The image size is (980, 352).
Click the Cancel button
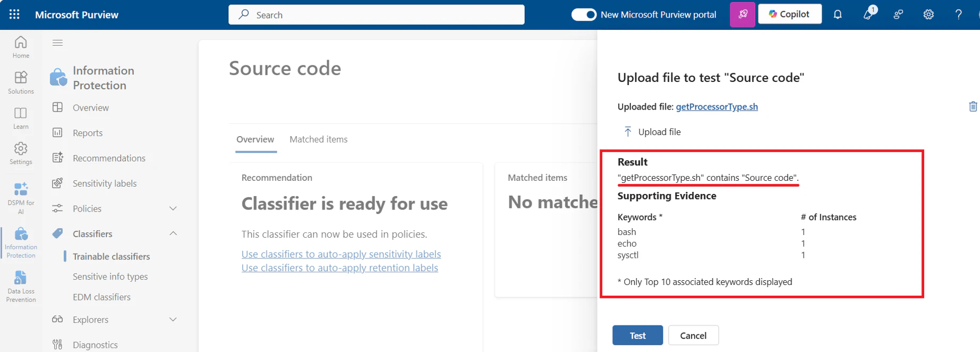click(693, 335)
